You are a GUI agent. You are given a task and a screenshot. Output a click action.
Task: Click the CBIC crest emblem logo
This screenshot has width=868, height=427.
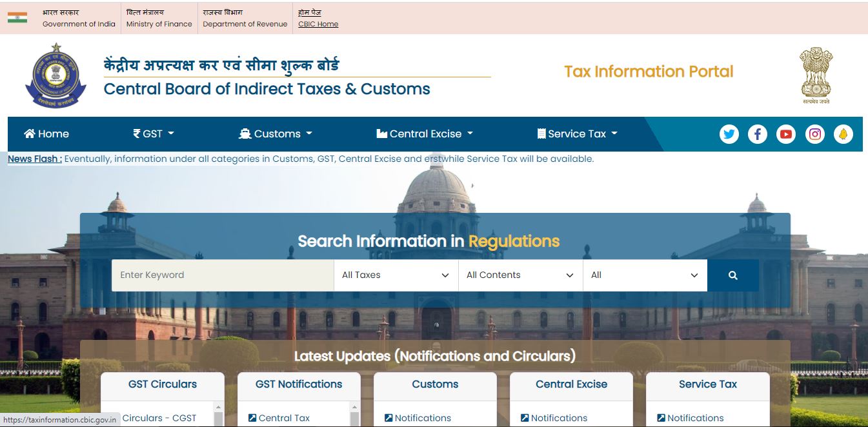[55, 75]
